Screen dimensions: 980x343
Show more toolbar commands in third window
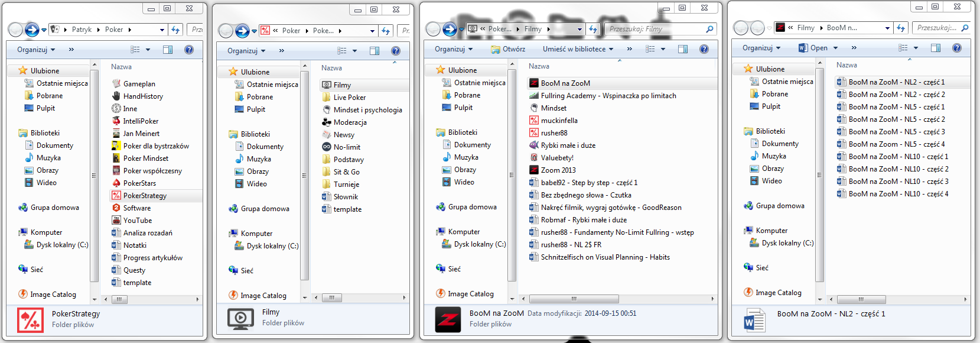629,49
